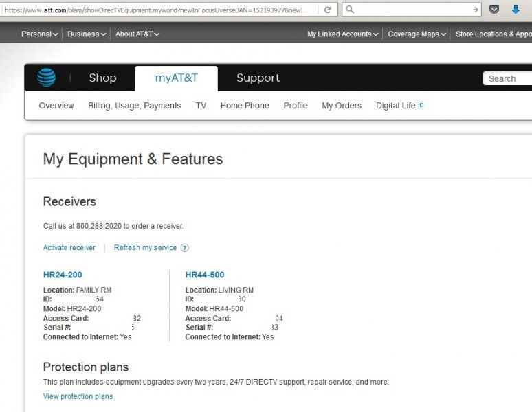Click the Activate receiver link
The width and height of the screenshot is (532, 412).
pyautogui.click(x=69, y=248)
